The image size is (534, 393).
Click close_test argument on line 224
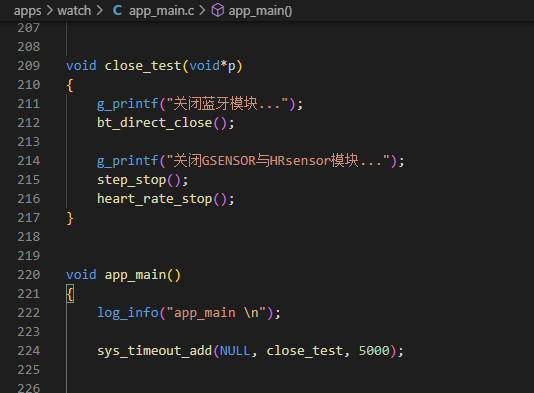305,351
